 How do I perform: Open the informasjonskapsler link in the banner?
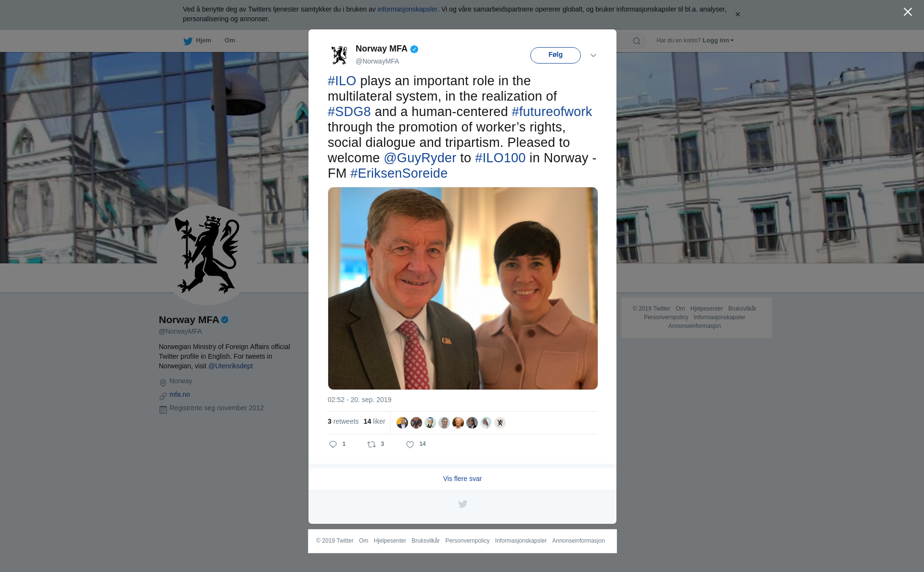pos(407,9)
